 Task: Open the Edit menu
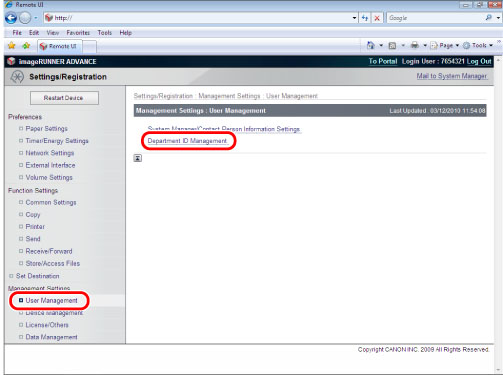[x=34, y=33]
